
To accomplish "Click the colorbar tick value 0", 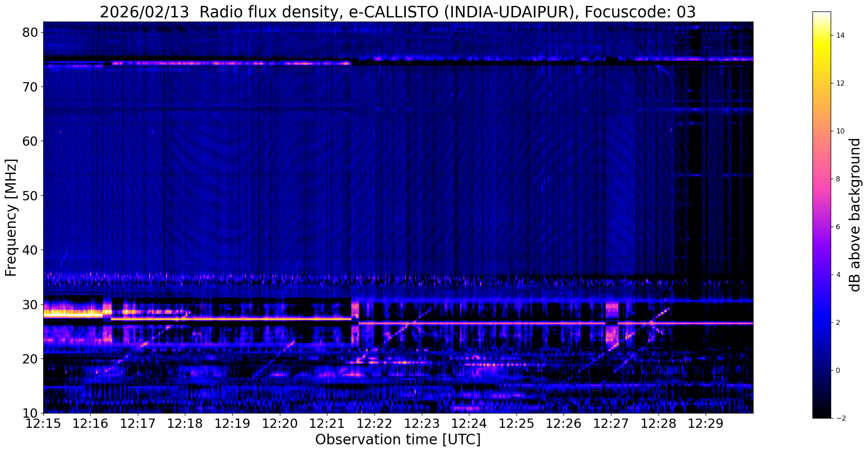I will pyautogui.click(x=838, y=371).
